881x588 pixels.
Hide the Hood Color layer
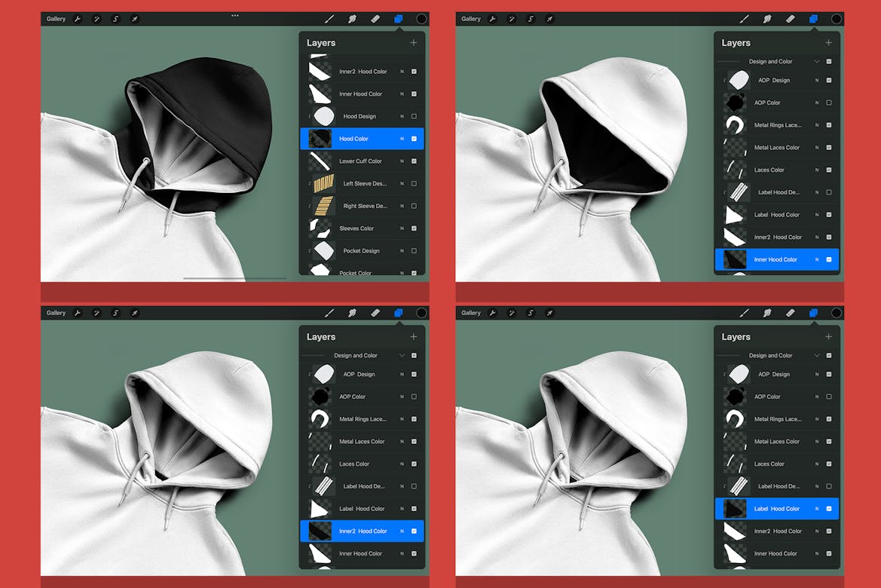[x=413, y=139]
